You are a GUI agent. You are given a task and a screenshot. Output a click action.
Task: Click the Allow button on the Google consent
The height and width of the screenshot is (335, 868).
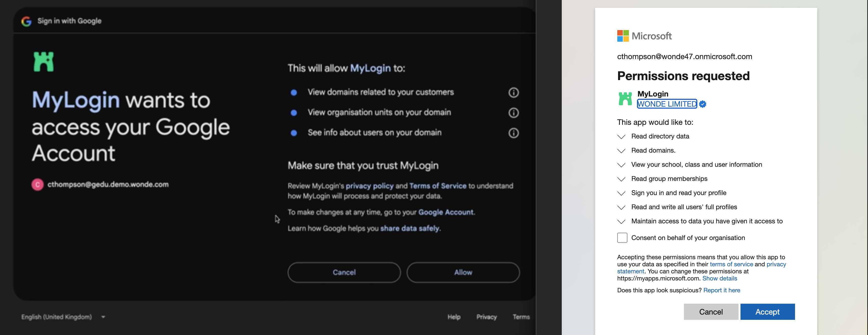463,272
